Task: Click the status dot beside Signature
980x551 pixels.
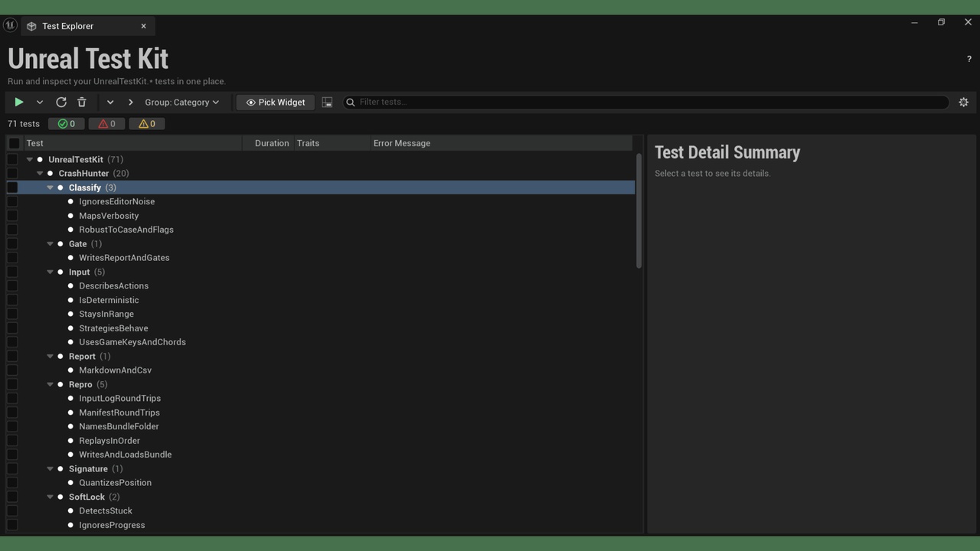Action: click(60, 468)
